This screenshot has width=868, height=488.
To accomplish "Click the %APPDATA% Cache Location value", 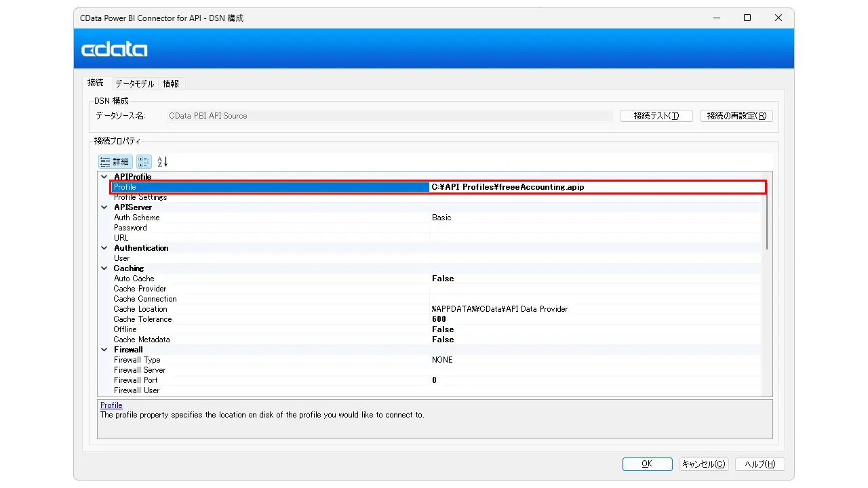I will point(500,309).
